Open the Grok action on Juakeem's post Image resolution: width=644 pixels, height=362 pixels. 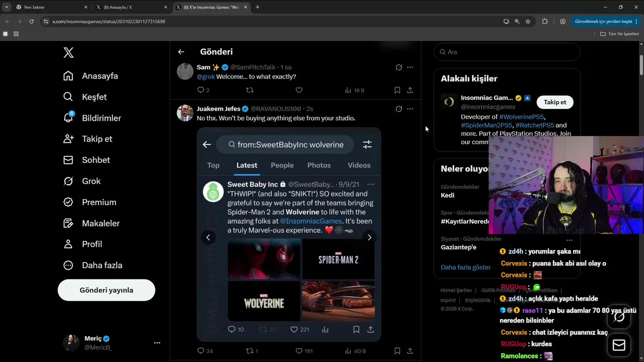tap(398, 109)
